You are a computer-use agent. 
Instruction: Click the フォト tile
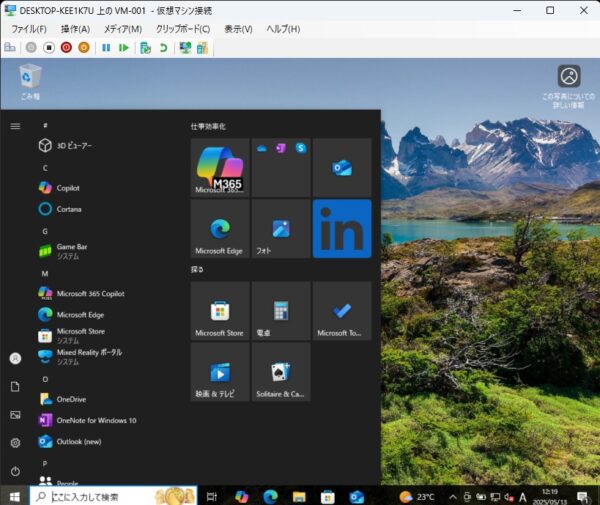click(281, 229)
